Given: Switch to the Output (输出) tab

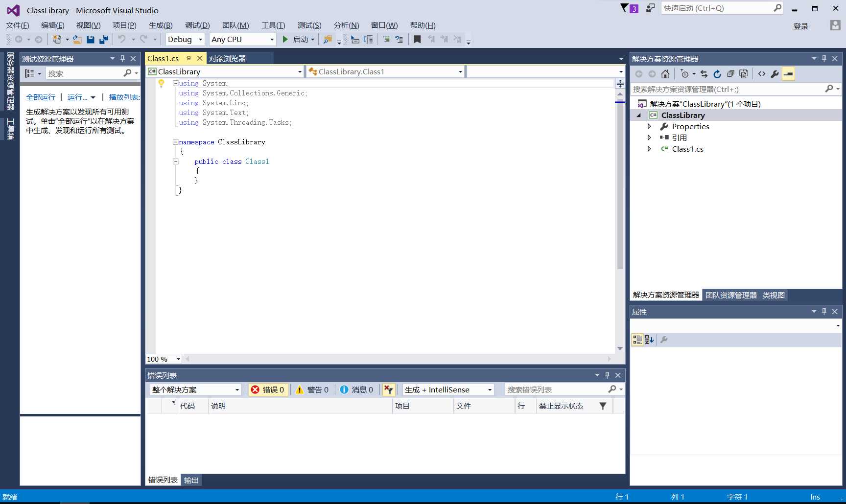Looking at the screenshot, I should click(x=191, y=480).
